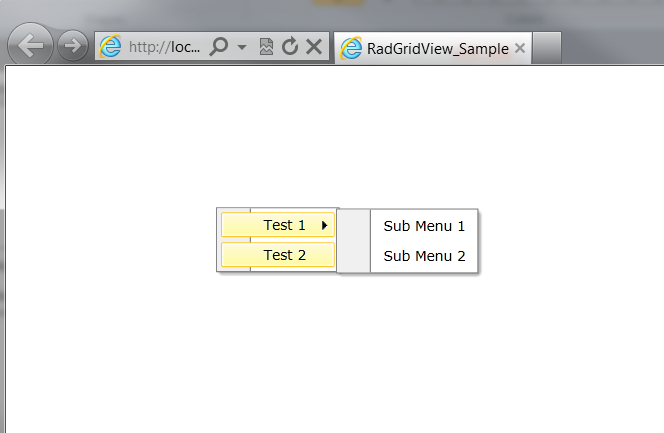
Task: Expand the Test 1 submenu arrow
Action: (x=325, y=226)
